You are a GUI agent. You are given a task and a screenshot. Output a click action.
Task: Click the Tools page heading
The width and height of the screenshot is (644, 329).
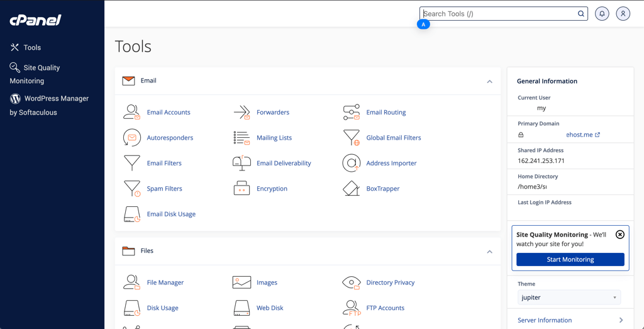pos(133,47)
